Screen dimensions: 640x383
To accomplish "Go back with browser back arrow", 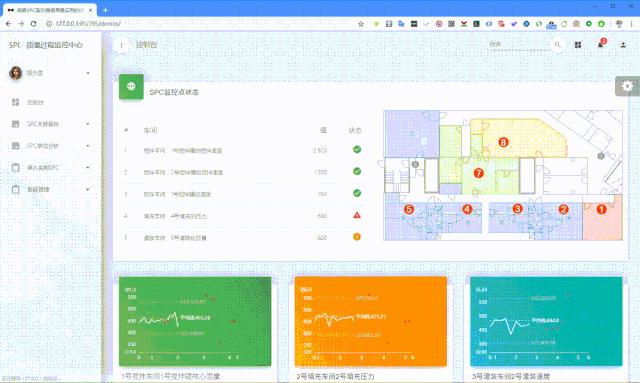I will (9, 24).
